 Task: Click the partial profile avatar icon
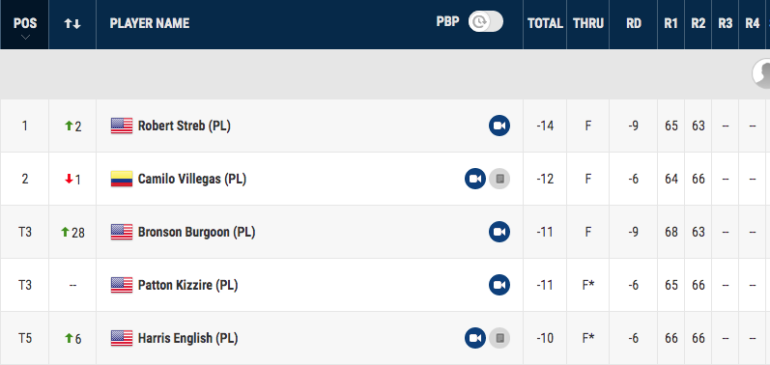(762, 74)
